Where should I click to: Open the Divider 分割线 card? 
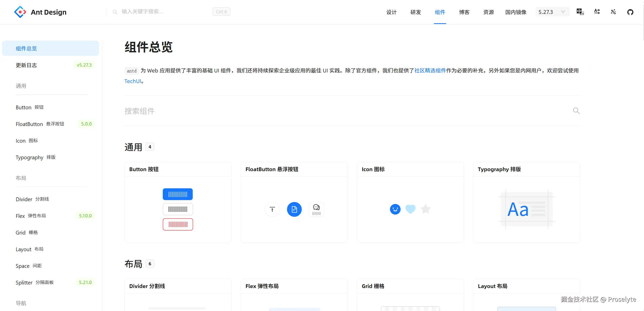coord(178,295)
